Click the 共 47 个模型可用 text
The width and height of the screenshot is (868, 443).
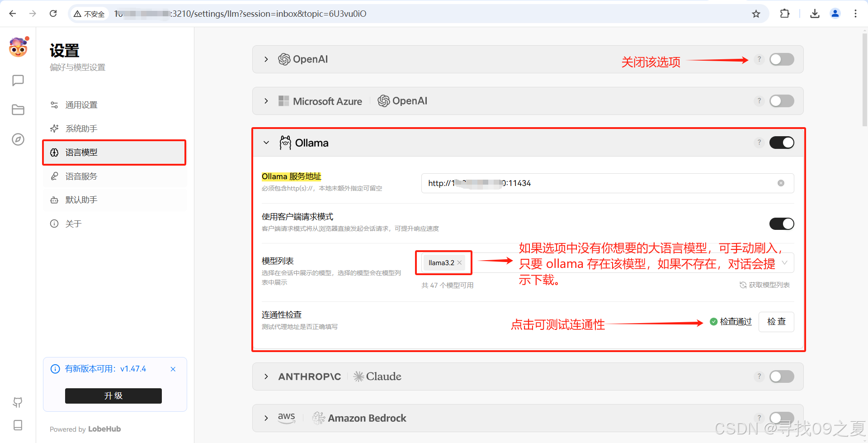click(448, 286)
